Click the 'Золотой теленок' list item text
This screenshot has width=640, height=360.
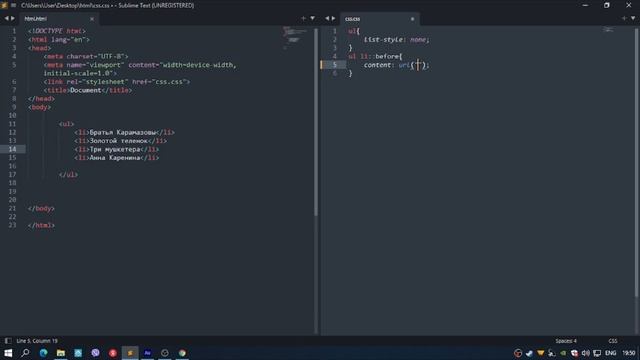tap(118, 141)
